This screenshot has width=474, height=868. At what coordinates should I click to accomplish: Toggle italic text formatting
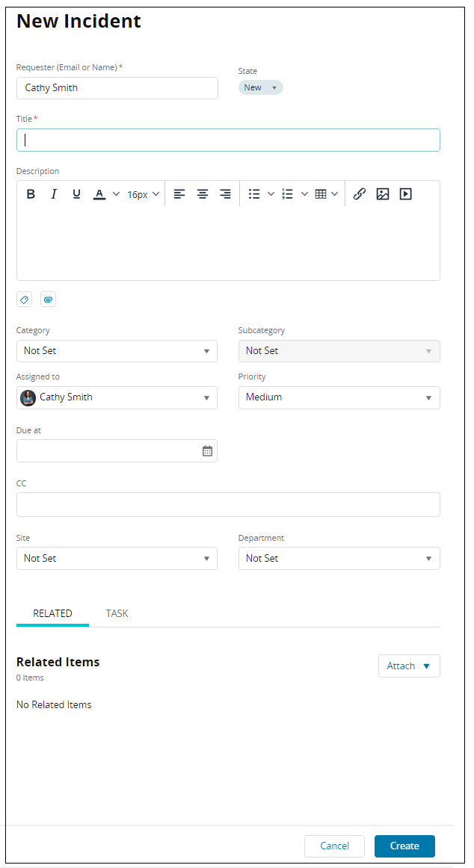[x=54, y=194]
